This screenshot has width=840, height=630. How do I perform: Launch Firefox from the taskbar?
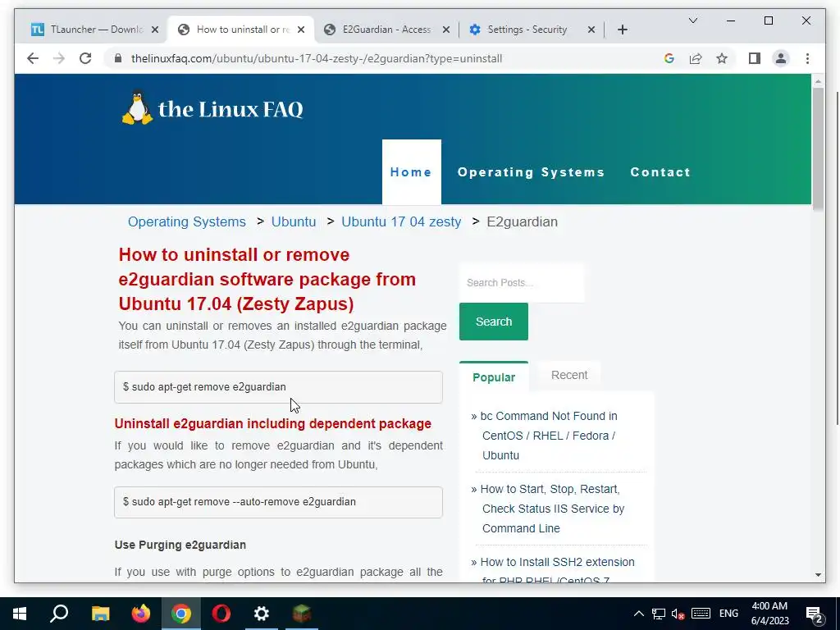[x=141, y=614]
